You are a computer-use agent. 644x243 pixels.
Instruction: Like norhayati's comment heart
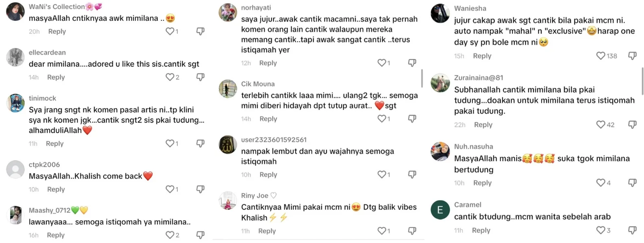[x=382, y=63]
